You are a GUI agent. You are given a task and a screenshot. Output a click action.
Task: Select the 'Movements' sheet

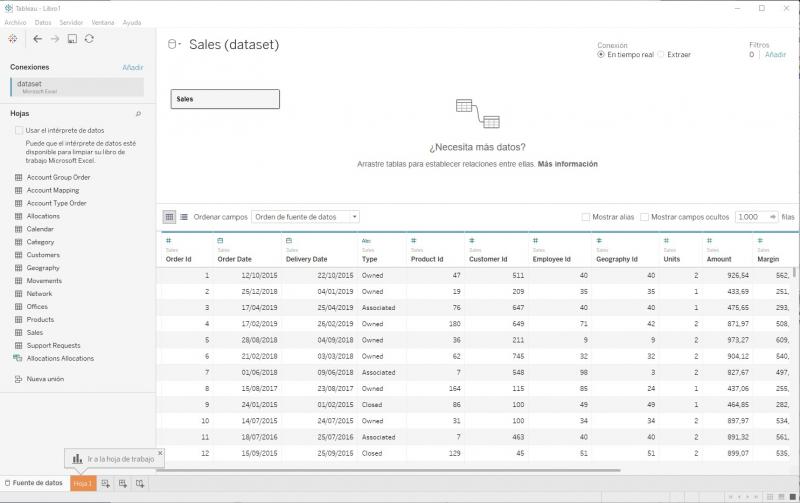[x=44, y=281]
